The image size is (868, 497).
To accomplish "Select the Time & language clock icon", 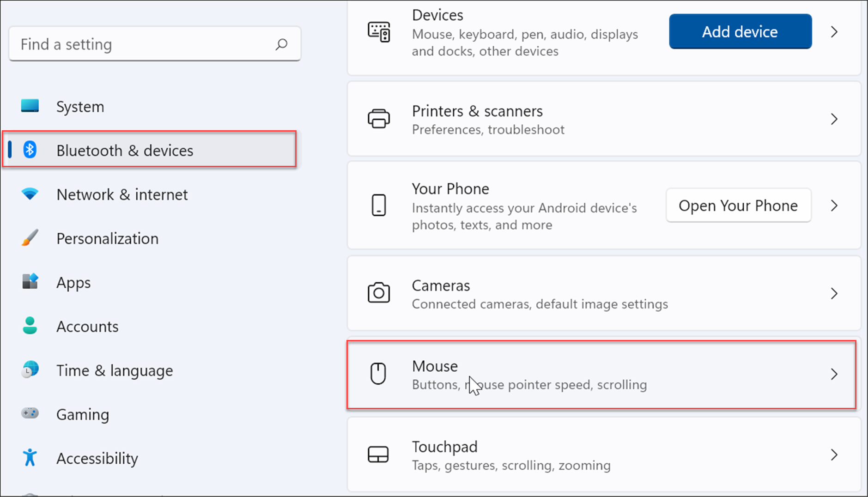I will click(x=30, y=370).
